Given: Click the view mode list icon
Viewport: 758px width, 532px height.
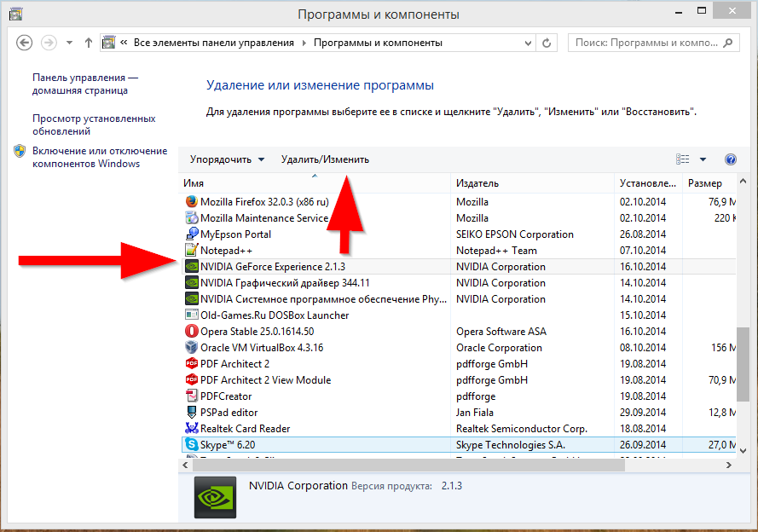Looking at the screenshot, I should tap(683, 159).
